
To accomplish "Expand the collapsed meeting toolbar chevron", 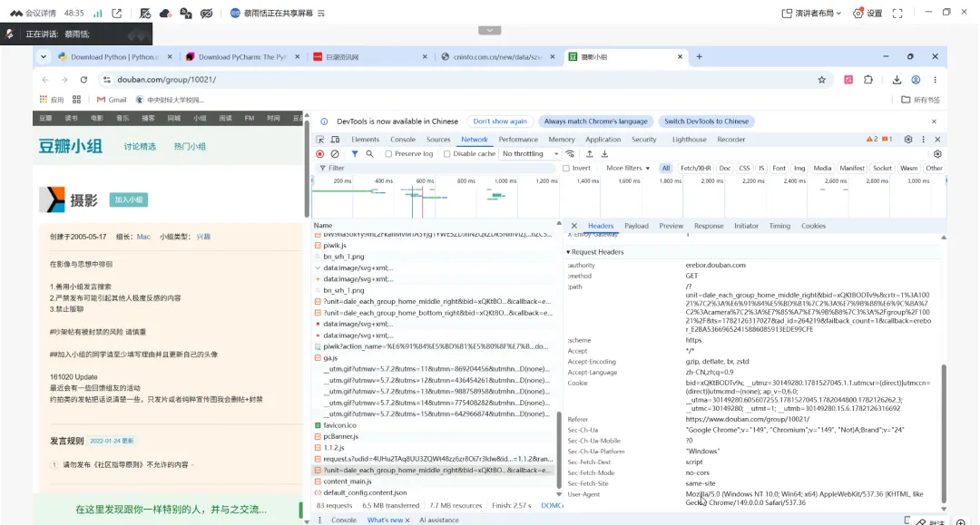I will (x=489, y=30).
